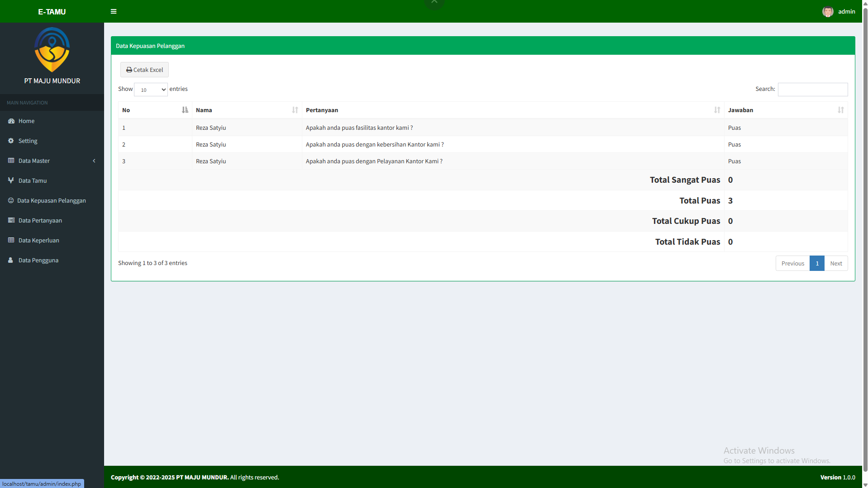Screen dimensions: 868x488
Task: Click the Version 1.0.0 footer text
Action: click(838, 477)
